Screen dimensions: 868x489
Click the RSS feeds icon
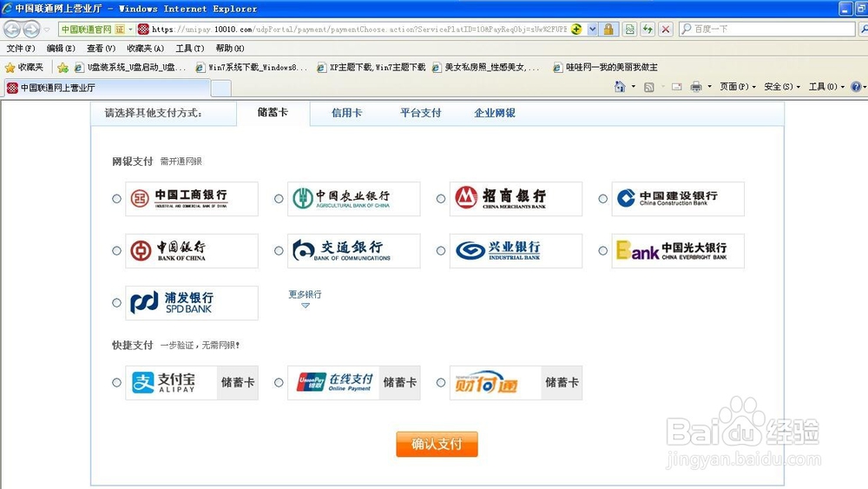point(648,87)
